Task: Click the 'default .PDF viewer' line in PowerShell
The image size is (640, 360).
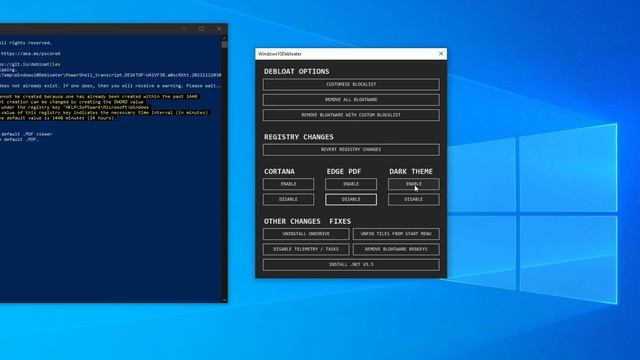Action: click(x=27, y=134)
